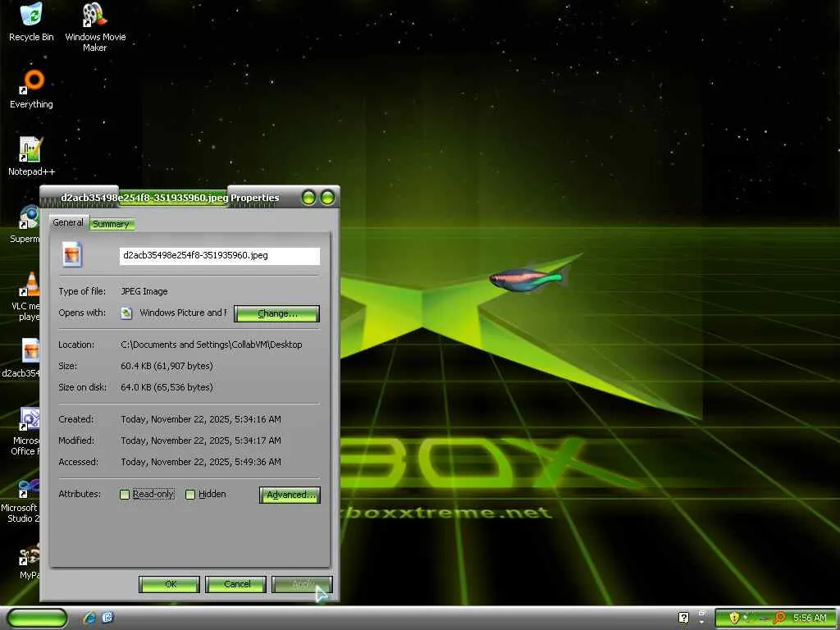Image resolution: width=840 pixels, height=630 pixels.
Task: Select the Microsoft Office shortcut icon
Action: point(30,419)
